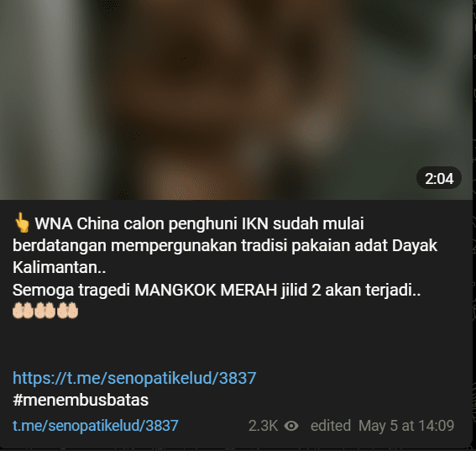The image size is (476, 451).
Task: Open the bottom t.me/senopatikelud/3837 link
Action: 96,426
